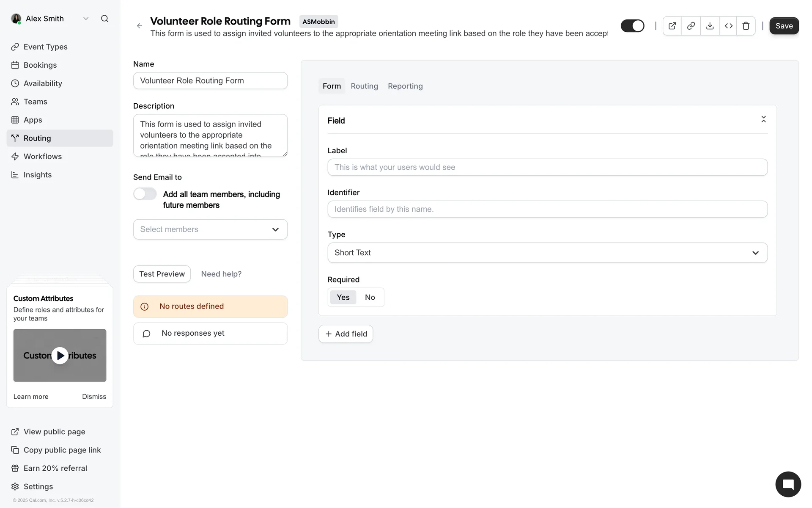Click the back arrow beside form title
This screenshot has height=508, width=812.
click(140, 26)
